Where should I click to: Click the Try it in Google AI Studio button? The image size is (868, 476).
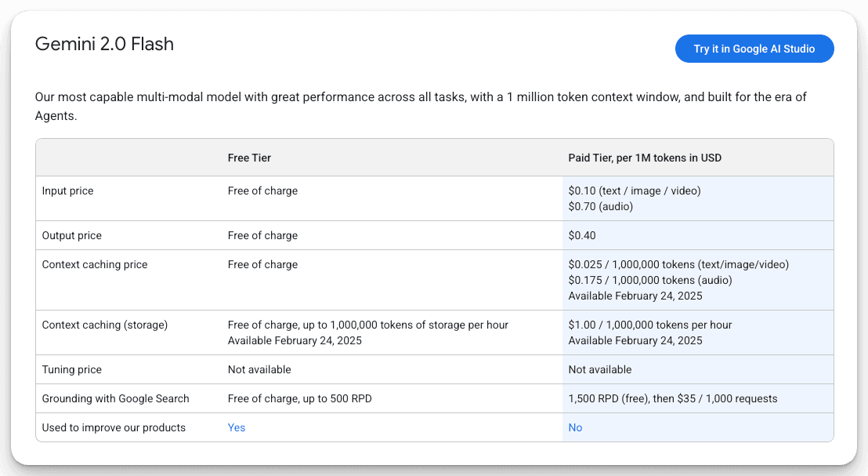[754, 48]
